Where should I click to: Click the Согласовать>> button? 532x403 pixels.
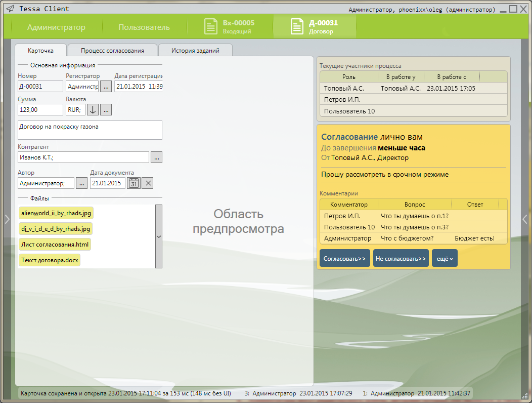[x=345, y=258]
